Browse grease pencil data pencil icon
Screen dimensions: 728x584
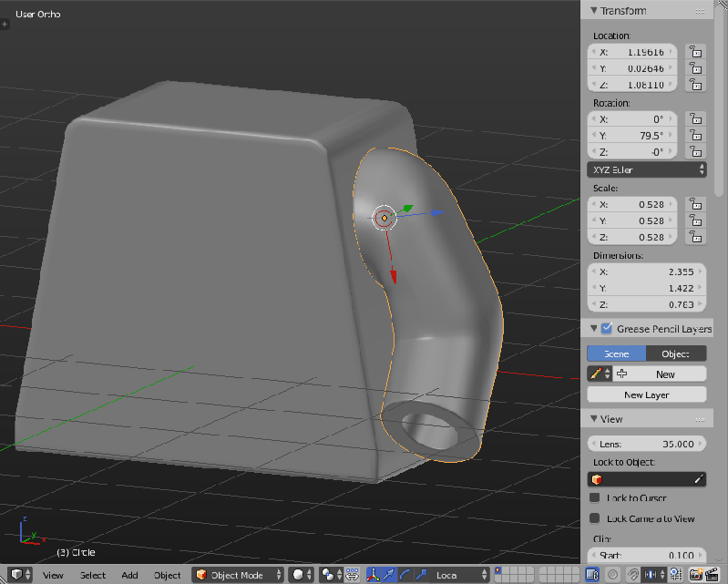coord(600,374)
